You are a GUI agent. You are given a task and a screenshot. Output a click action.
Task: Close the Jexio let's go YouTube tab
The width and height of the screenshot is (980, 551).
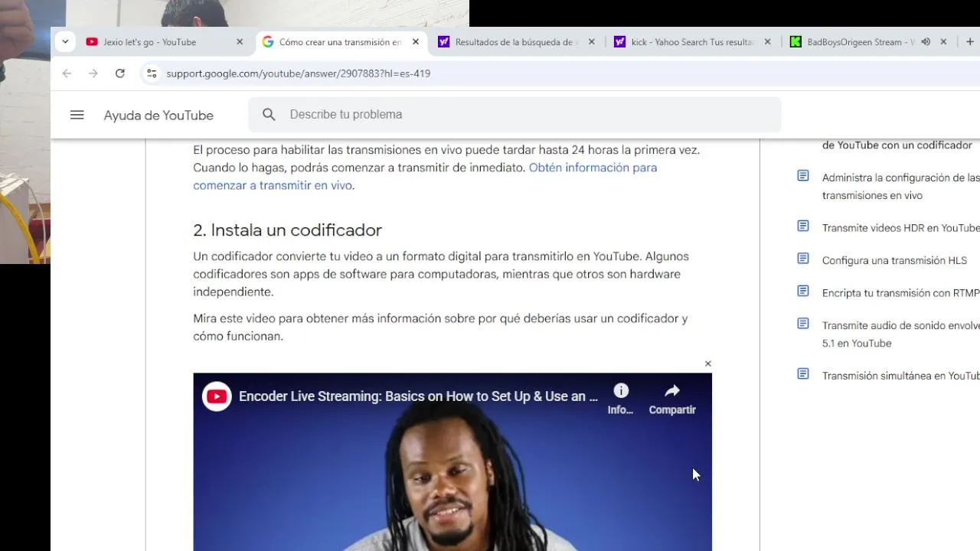pos(240,42)
